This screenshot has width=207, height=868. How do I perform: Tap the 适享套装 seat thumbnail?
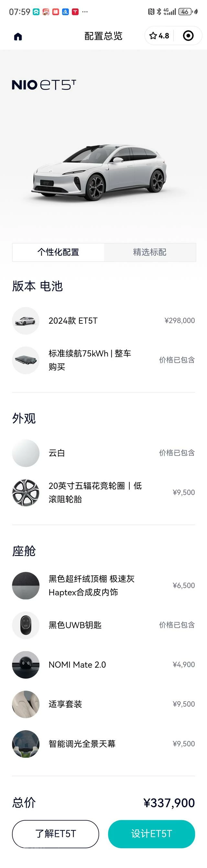pos(26,704)
